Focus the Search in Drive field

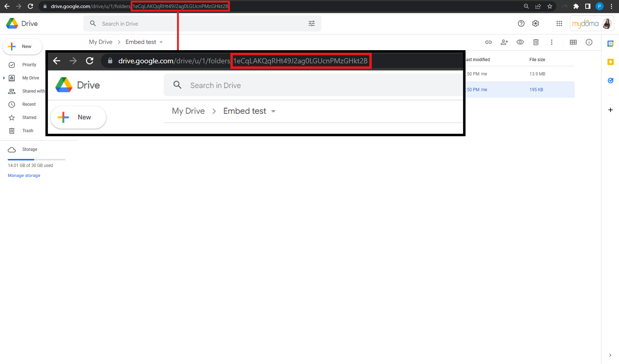pyautogui.click(x=202, y=23)
